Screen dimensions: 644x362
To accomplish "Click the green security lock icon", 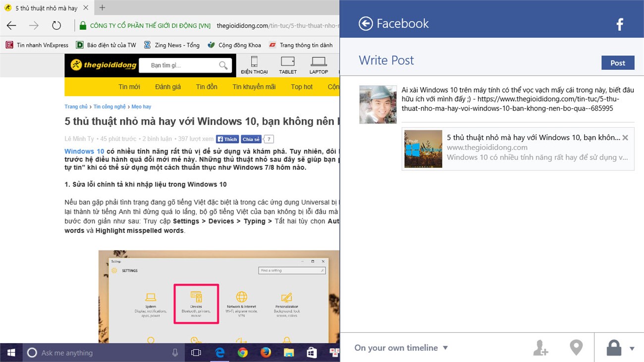I will (82, 26).
